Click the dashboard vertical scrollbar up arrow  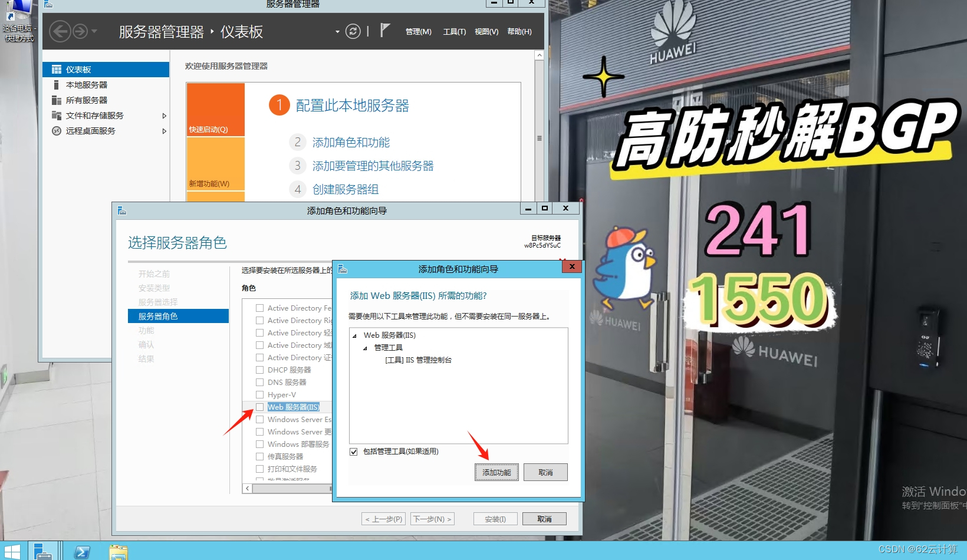[x=539, y=55]
